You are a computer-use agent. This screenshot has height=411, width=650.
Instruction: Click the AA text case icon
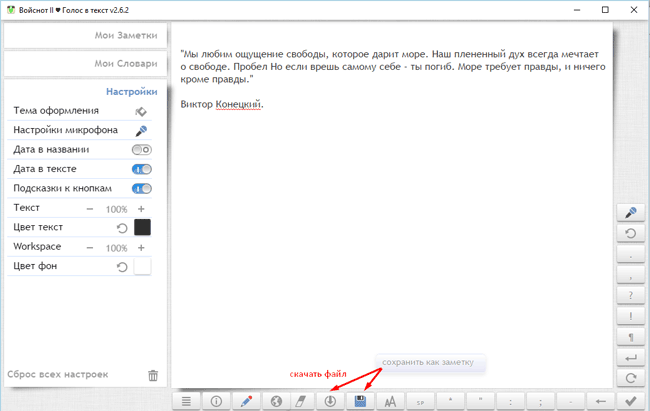coord(390,401)
